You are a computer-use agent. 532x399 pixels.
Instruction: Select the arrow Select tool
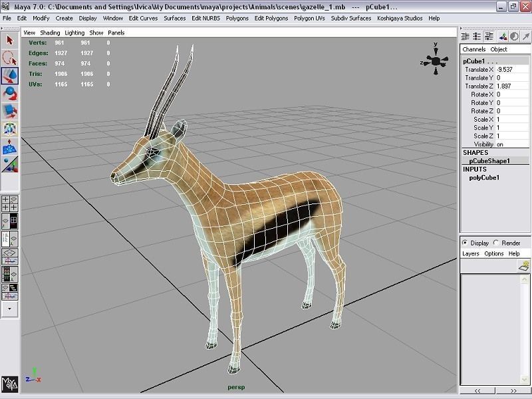pos(9,41)
